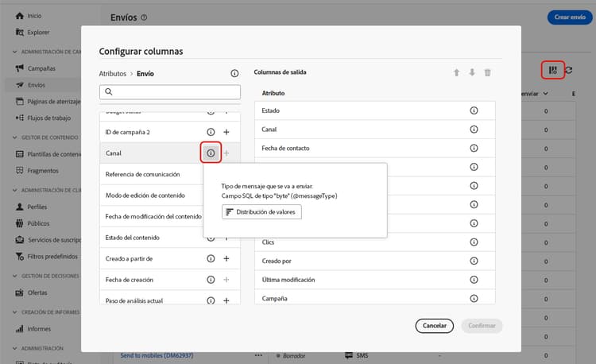Show info for Paso de análisis actual
This screenshot has width=596, height=364.
point(211,300)
